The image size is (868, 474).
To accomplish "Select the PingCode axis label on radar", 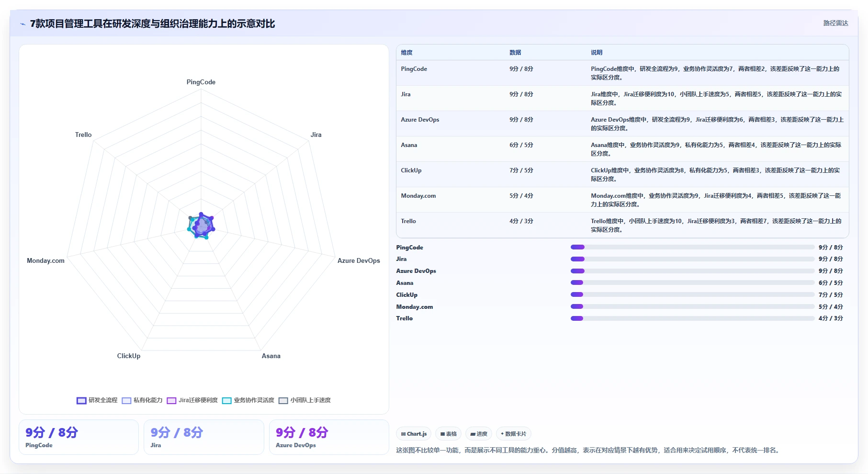I will (x=201, y=82).
